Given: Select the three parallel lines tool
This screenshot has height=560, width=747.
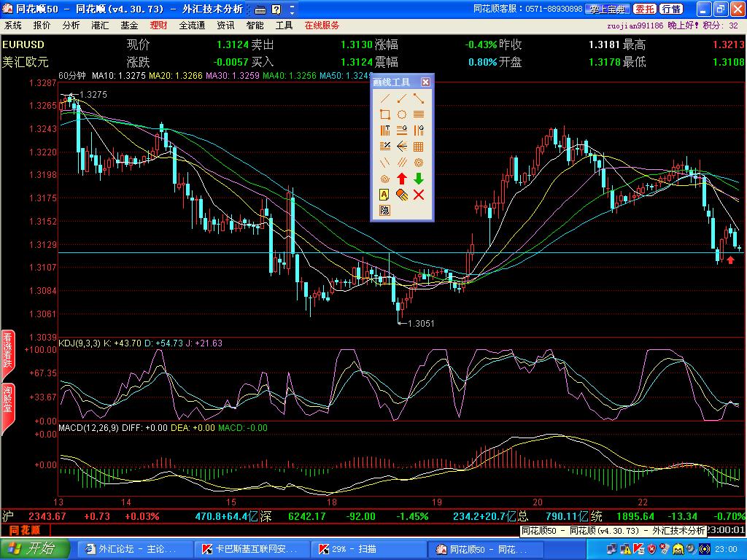Looking at the screenshot, I should pos(402,163).
